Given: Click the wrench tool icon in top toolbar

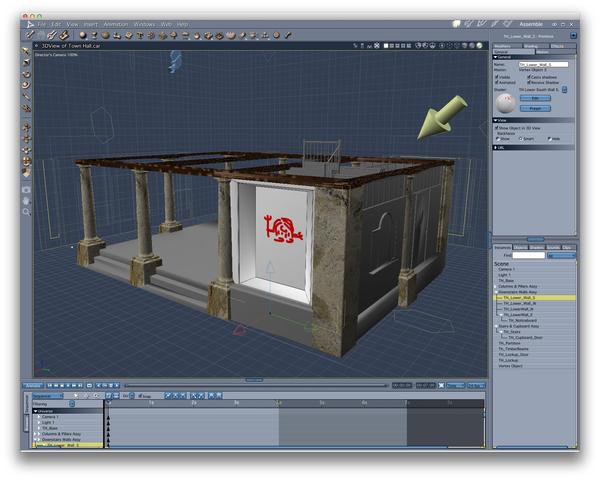Looking at the screenshot, I should click(x=288, y=36).
